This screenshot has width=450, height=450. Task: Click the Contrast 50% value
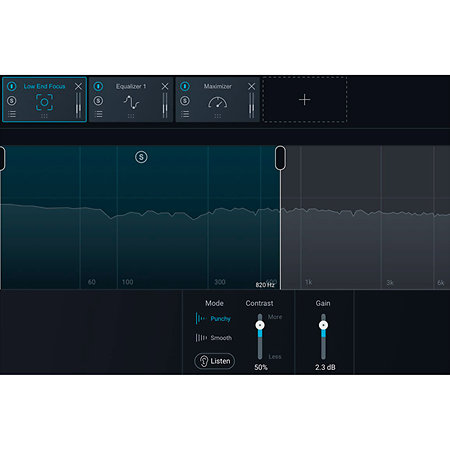[x=261, y=367]
